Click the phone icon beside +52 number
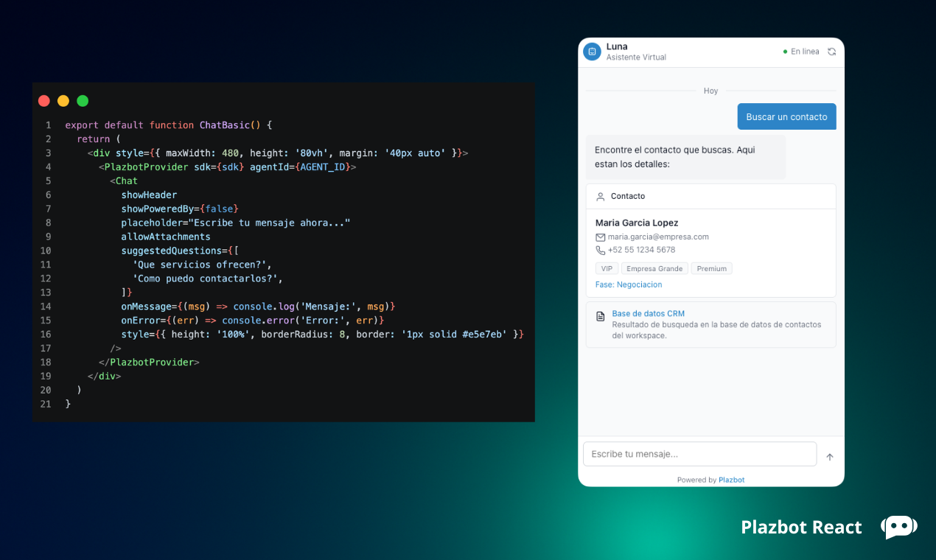Screen dimensions: 936x560 click(601, 251)
